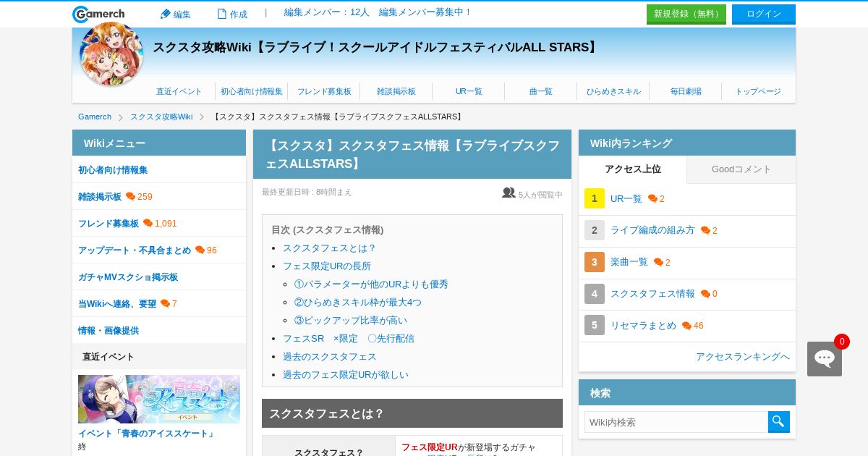Jump to フェス限定URの長所 contents entry
This screenshot has width=868, height=456.
(327, 266)
